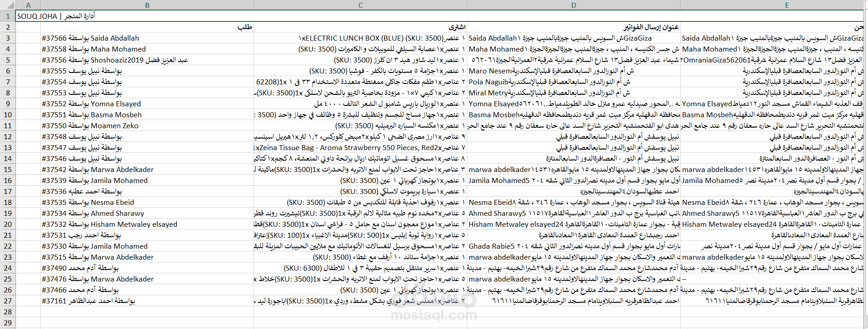868x329 pixels.
Task: Click the Zeina Tissue Bag Aroma Strawberry cell
Action: 360,147
